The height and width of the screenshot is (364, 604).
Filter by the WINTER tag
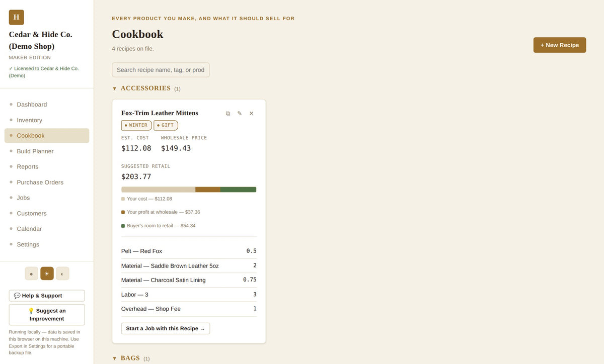click(136, 125)
